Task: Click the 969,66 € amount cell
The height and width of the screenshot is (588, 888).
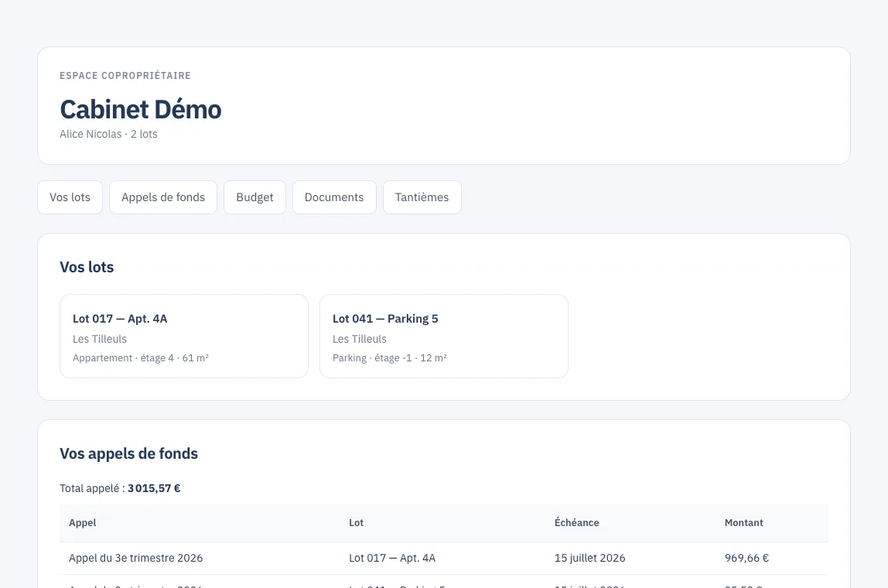Action: pyautogui.click(x=746, y=558)
